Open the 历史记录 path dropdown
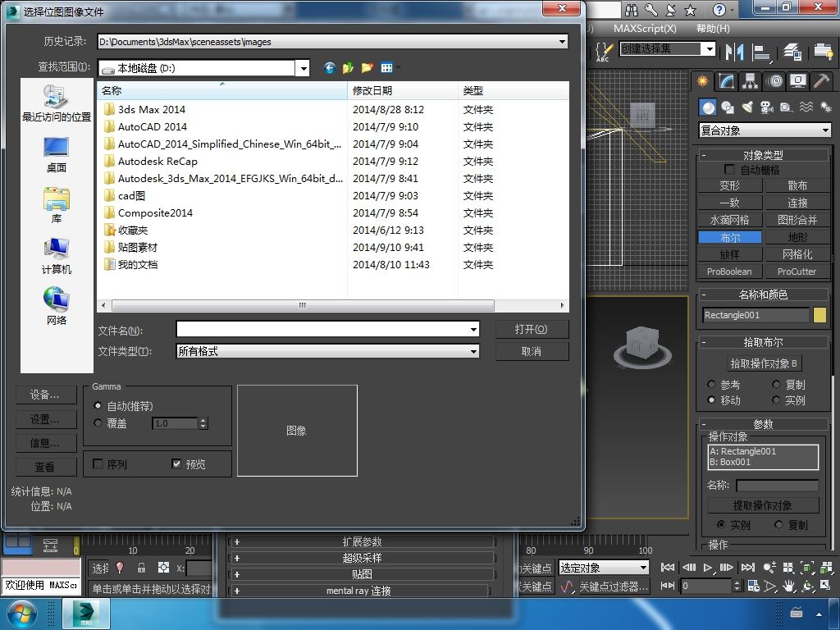The image size is (840, 630). (x=562, y=41)
